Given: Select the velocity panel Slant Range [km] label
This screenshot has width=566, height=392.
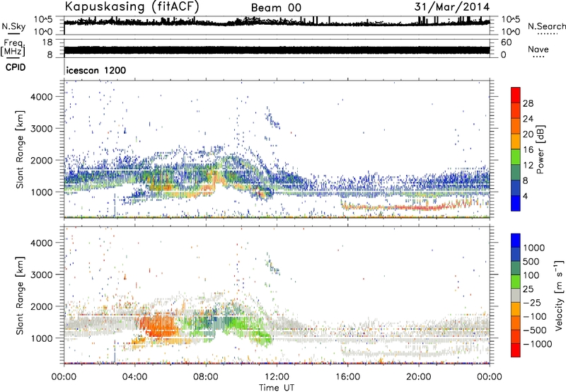Looking at the screenshot, I should pyautogui.click(x=20, y=296).
